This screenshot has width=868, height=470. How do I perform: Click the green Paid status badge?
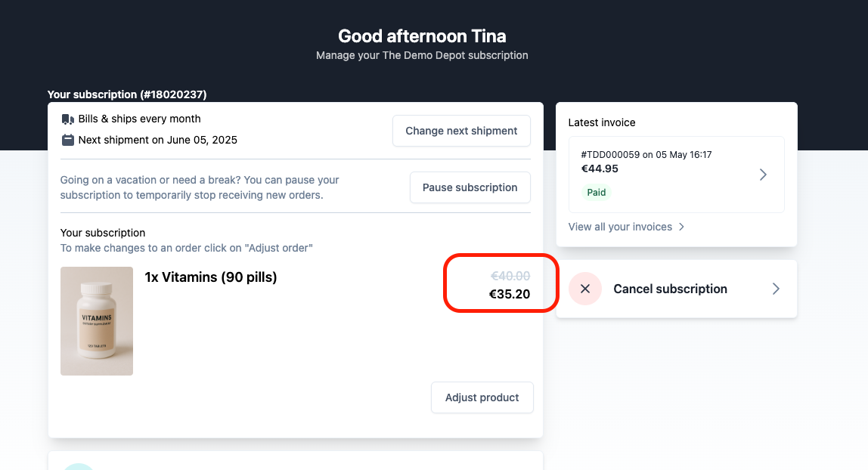click(597, 193)
